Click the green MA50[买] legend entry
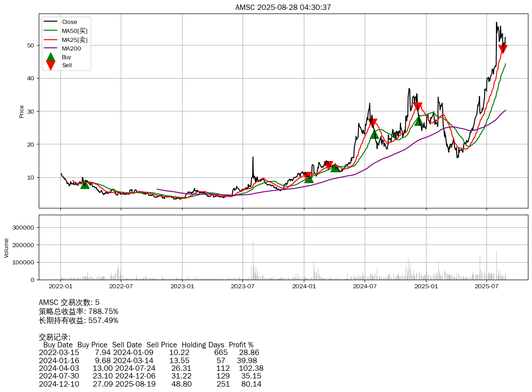The height and width of the screenshot is (392, 532). tap(74, 31)
